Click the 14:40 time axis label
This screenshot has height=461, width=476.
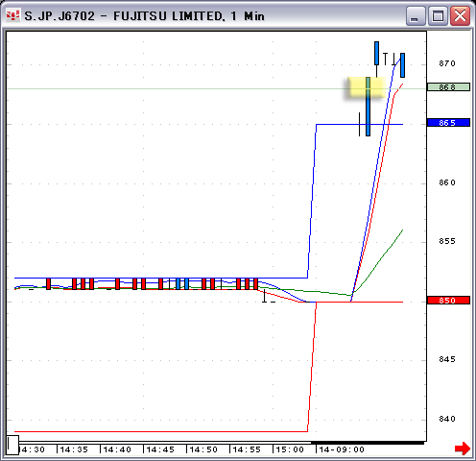click(x=117, y=449)
